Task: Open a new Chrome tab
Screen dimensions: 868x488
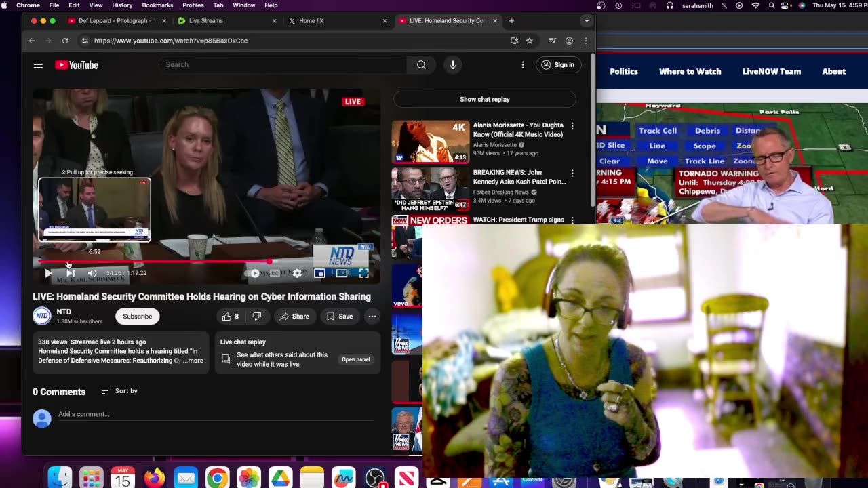Action: (511, 21)
